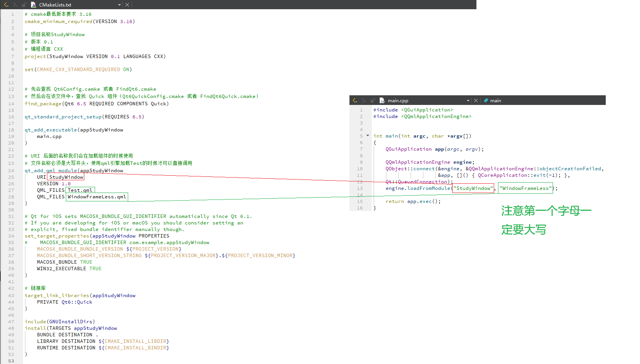Screen dimensions: 640x364
Task: Click the main symbol icon in main.cpp toolbar
Action: [x=486, y=100]
